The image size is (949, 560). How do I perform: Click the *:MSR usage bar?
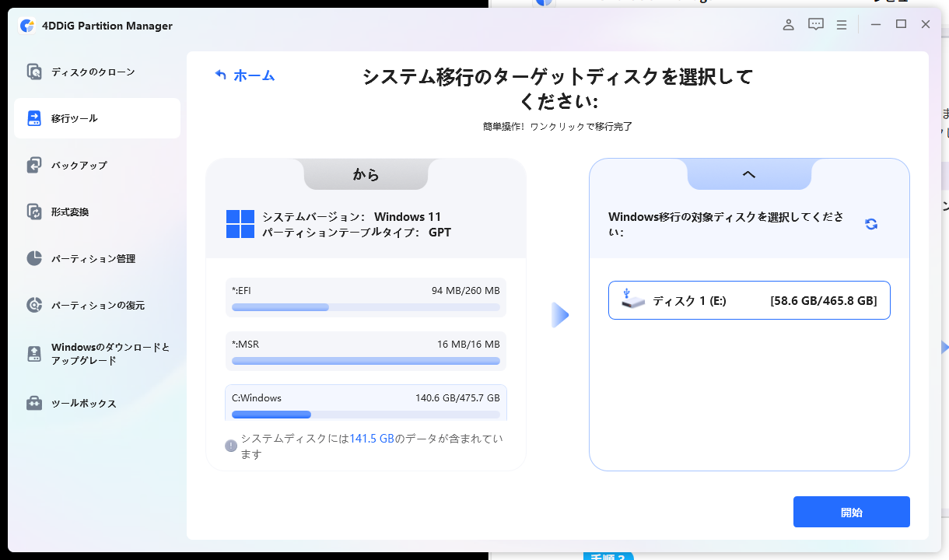[366, 361]
